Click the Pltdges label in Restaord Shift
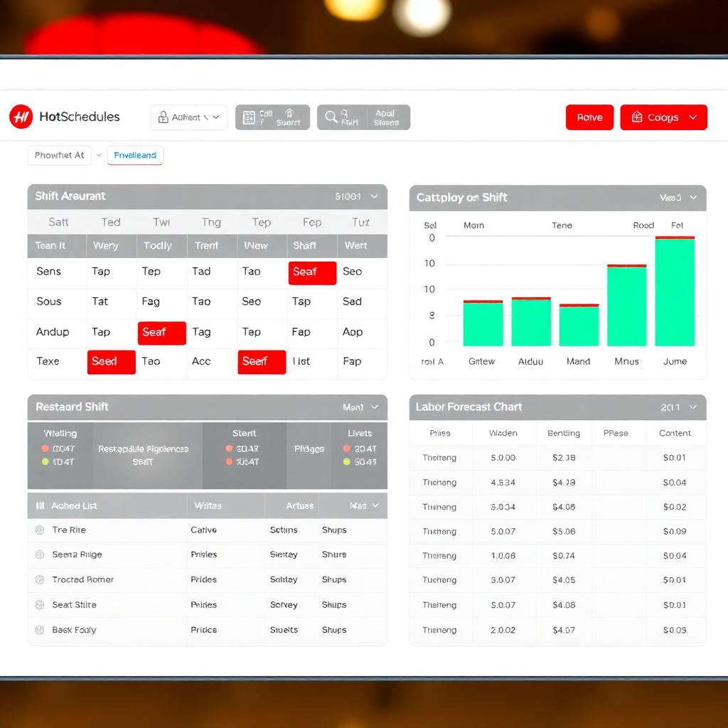The height and width of the screenshot is (728, 728). [309, 449]
